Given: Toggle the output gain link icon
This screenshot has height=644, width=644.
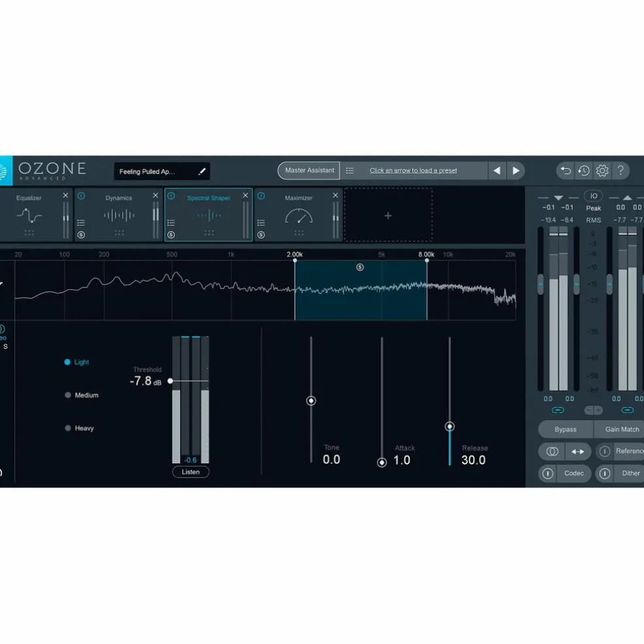Looking at the screenshot, I should pyautogui.click(x=627, y=410).
